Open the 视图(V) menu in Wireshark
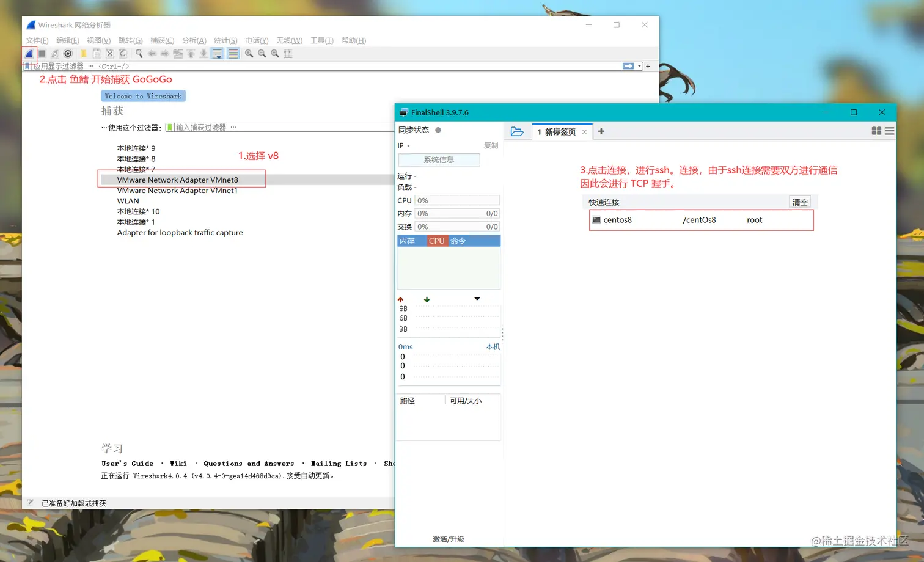This screenshot has width=924, height=562. [x=98, y=40]
